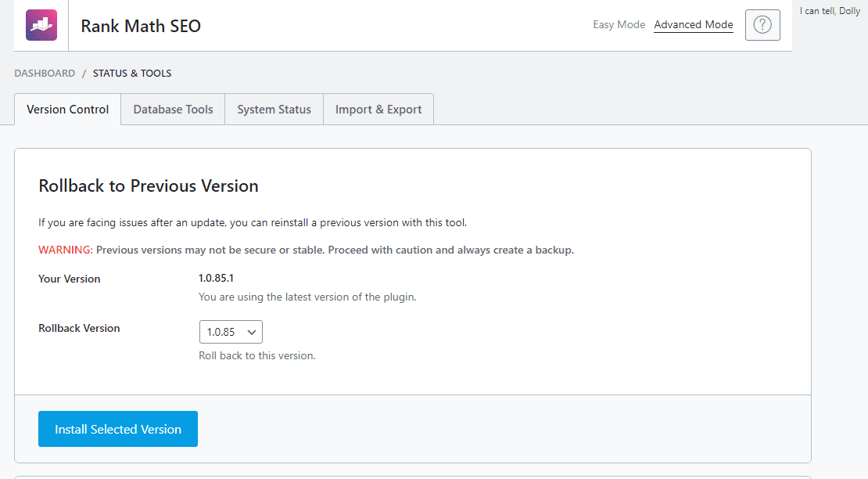Open the help question mark icon
868x479 pixels.
pyautogui.click(x=762, y=25)
